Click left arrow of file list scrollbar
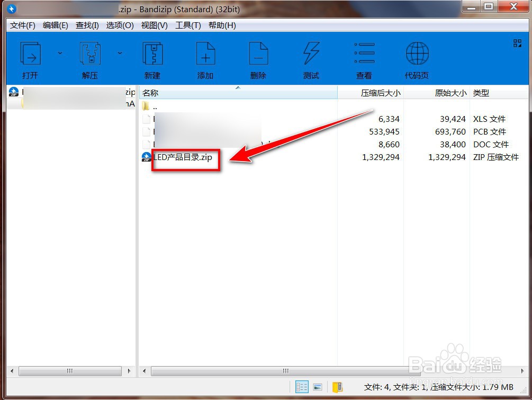This screenshot has width=532, height=400. coord(144,371)
